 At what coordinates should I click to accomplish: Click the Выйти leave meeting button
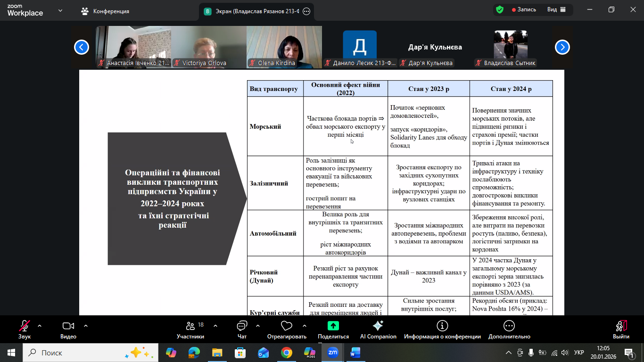point(621,329)
